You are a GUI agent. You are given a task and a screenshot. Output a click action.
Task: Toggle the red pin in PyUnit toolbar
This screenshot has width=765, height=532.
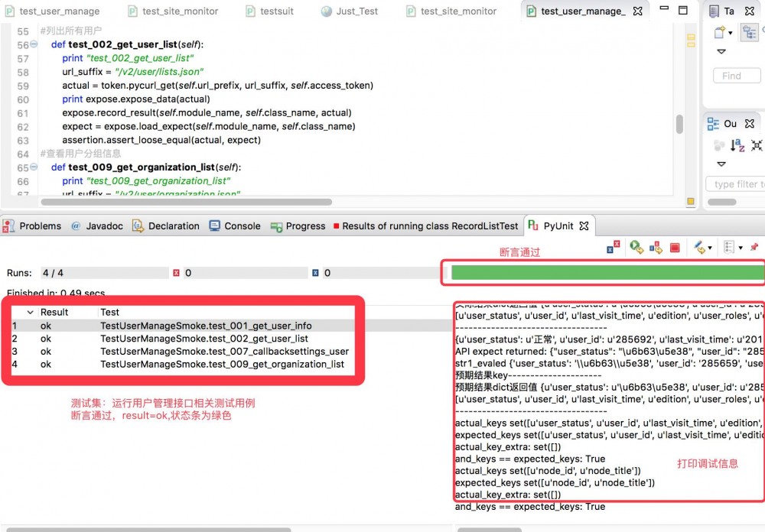(754, 247)
